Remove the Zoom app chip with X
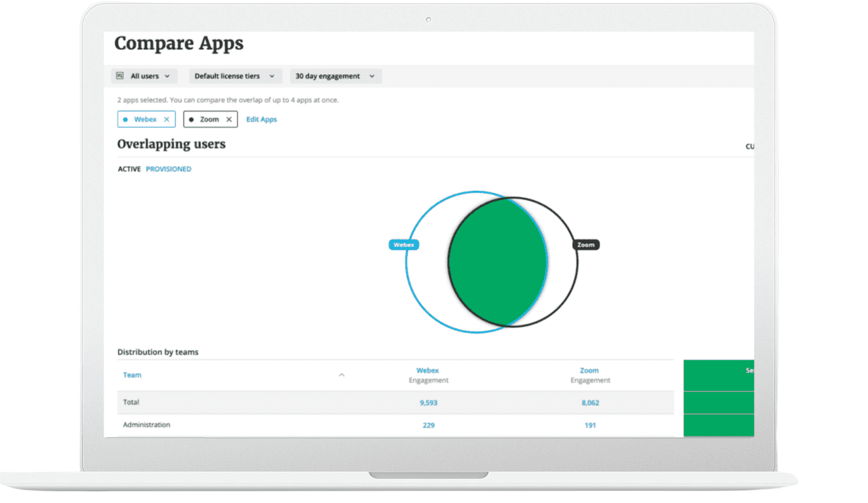Screen dimensions: 868x503 (229, 120)
